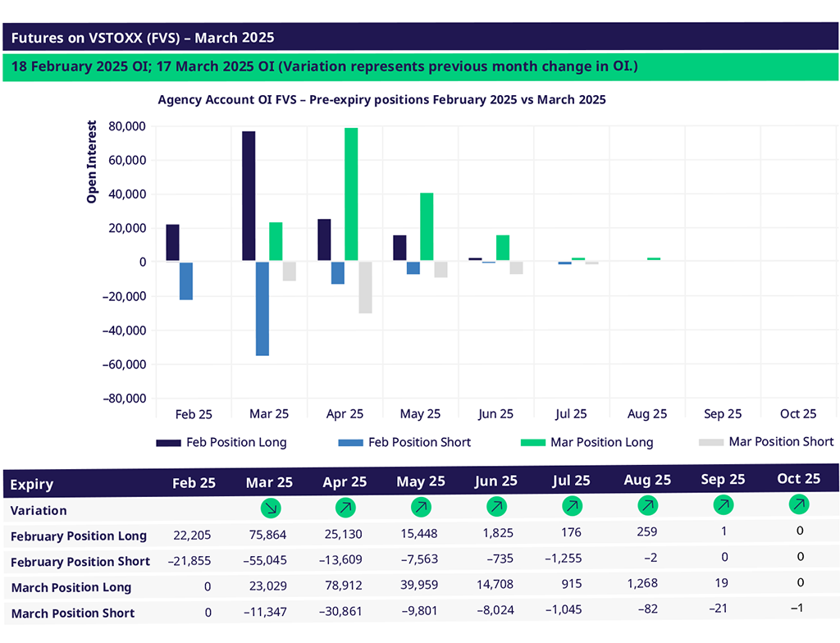Click the Sep 25 variation arrow icon
The image size is (840, 643).
723,503
